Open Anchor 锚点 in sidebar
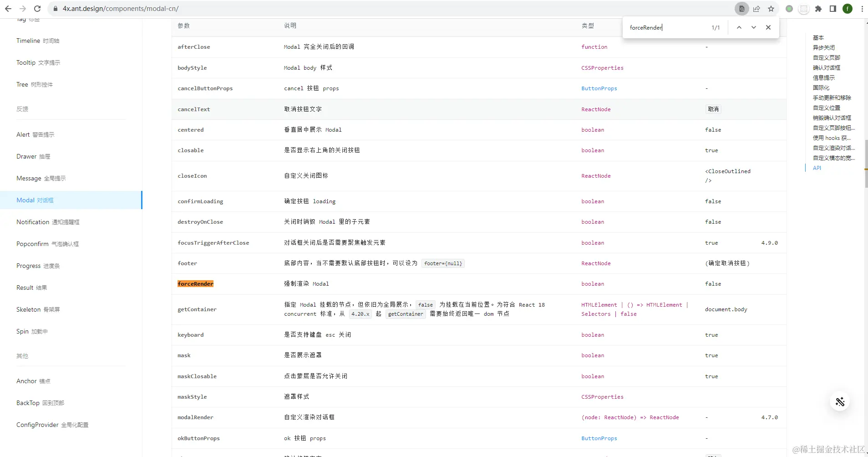Screen dimensions: 868x457 click(x=33, y=381)
